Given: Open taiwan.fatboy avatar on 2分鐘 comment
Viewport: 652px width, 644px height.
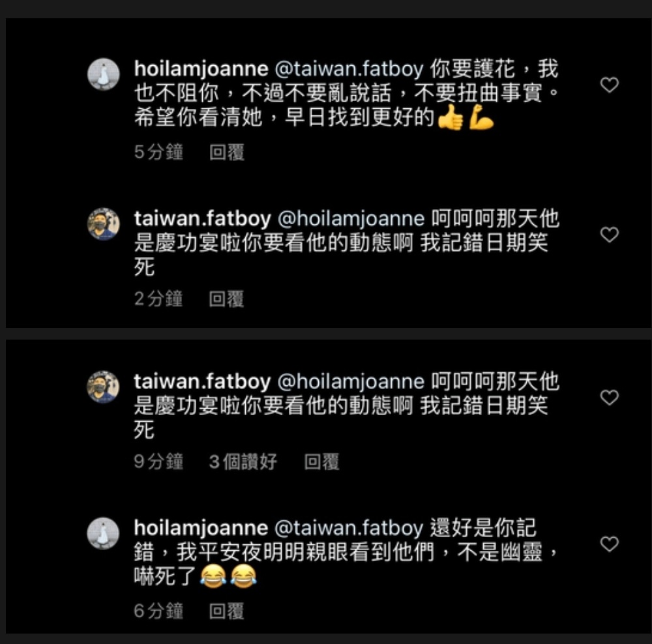Looking at the screenshot, I should (x=104, y=224).
